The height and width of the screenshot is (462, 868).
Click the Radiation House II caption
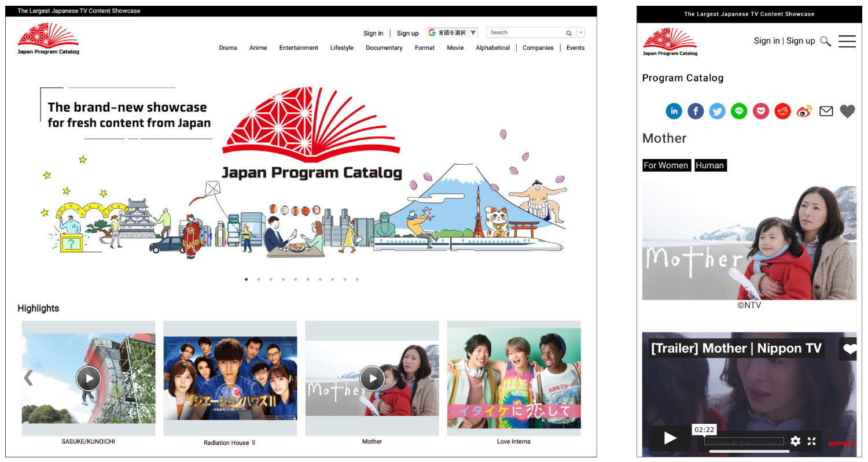pyautogui.click(x=230, y=443)
